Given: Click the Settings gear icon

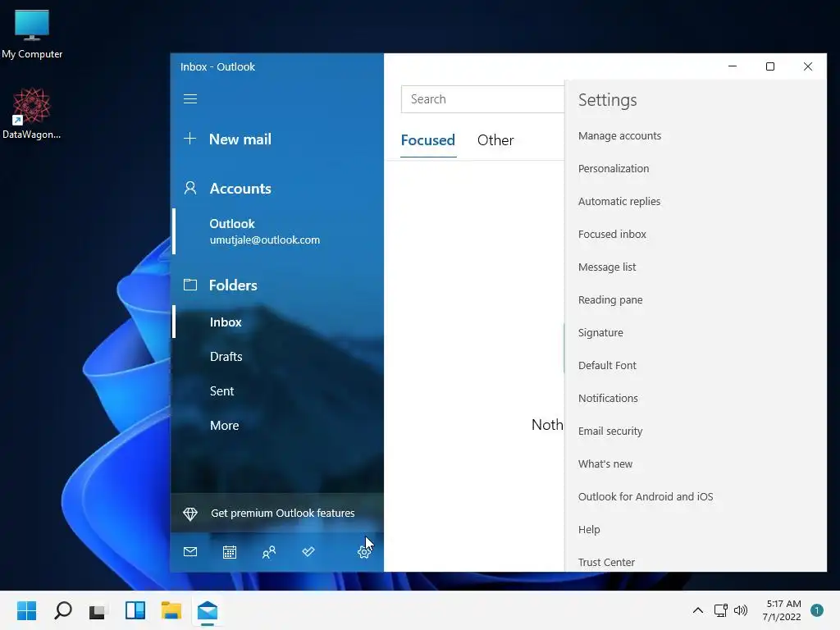Looking at the screenshot, I should 364,552.
